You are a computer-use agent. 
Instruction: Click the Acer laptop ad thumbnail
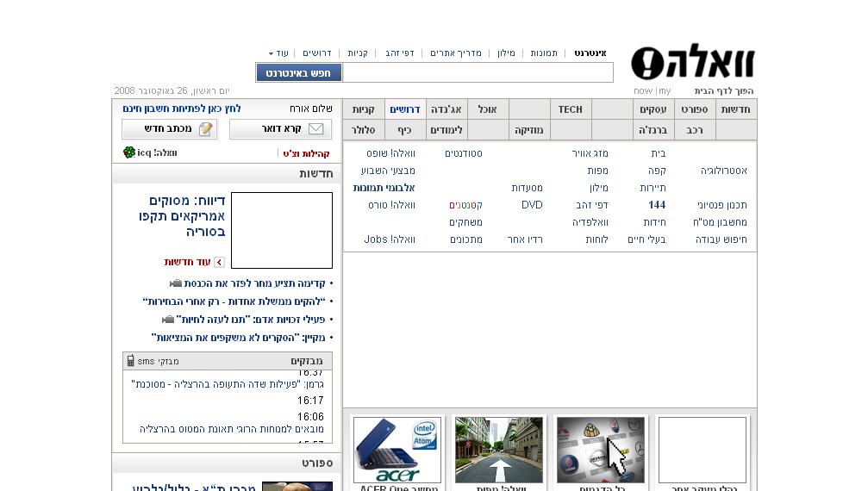[397, 450]
